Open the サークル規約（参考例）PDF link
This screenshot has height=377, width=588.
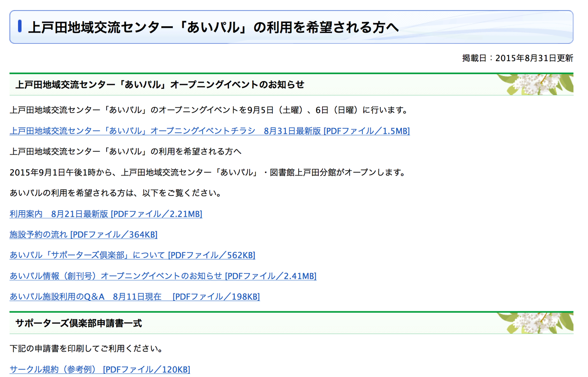coord(100,369)
